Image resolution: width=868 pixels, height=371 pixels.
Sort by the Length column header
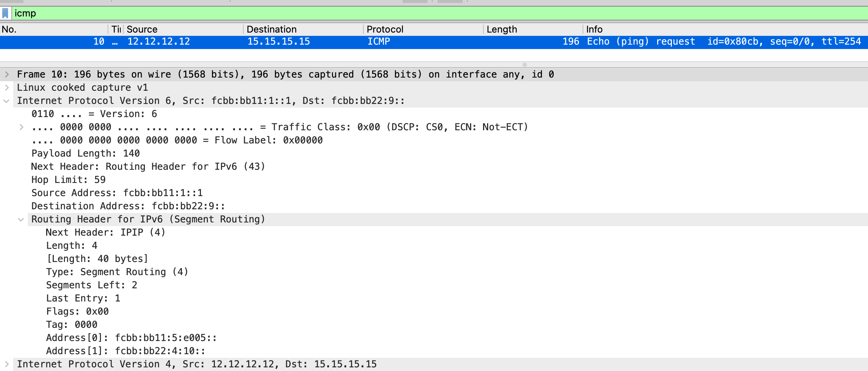(533, 29)
